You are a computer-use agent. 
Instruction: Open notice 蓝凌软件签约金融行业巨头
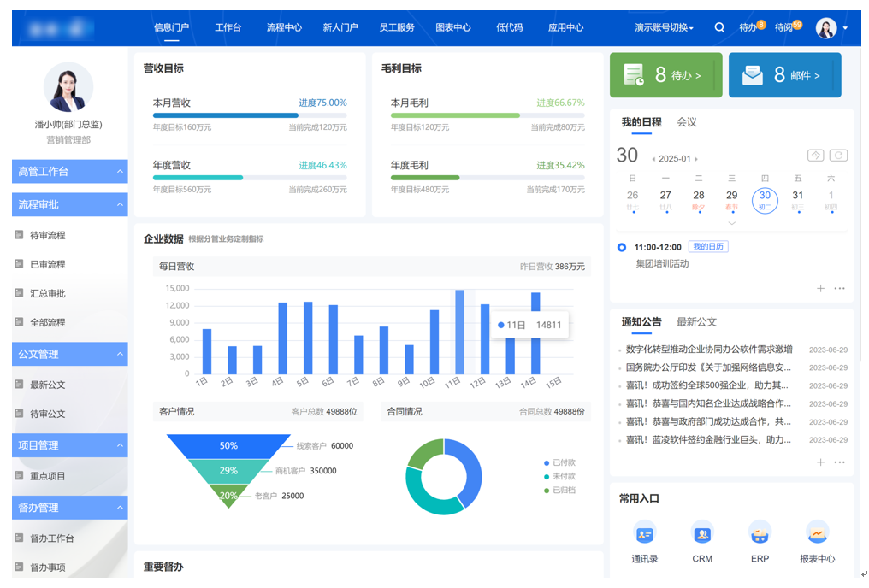(x=708, y=439)
